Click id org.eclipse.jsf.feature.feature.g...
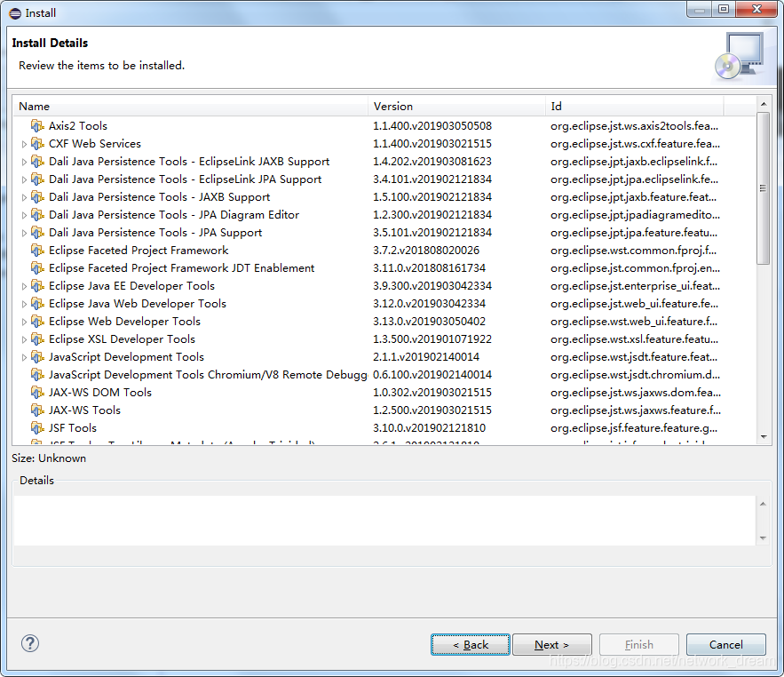This screenshot has width=784, height=677. pos(634,428)
